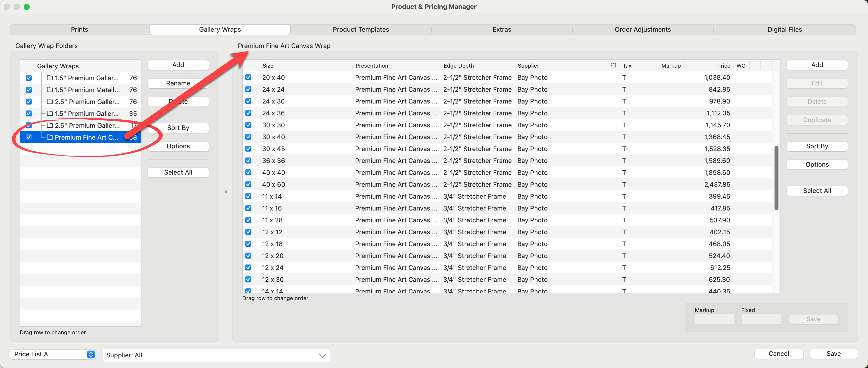868x368 pixels.
Task: Click folder icon of first 2.5" Premium Gallery folder
Action: 50,102
